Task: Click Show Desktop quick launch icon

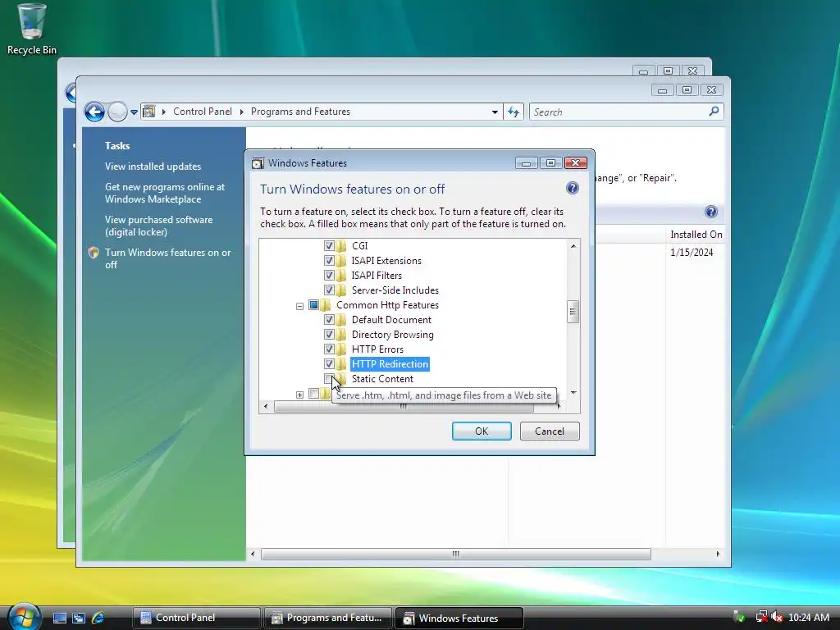Action: click(x=59, y=618)
